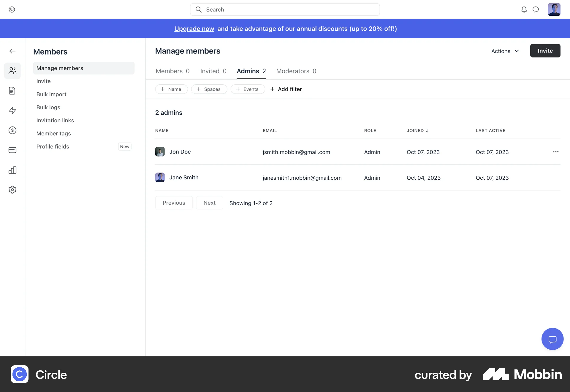570x392 pixels.
Task: Open direct messages chat bubble icon
Action: 536,9
